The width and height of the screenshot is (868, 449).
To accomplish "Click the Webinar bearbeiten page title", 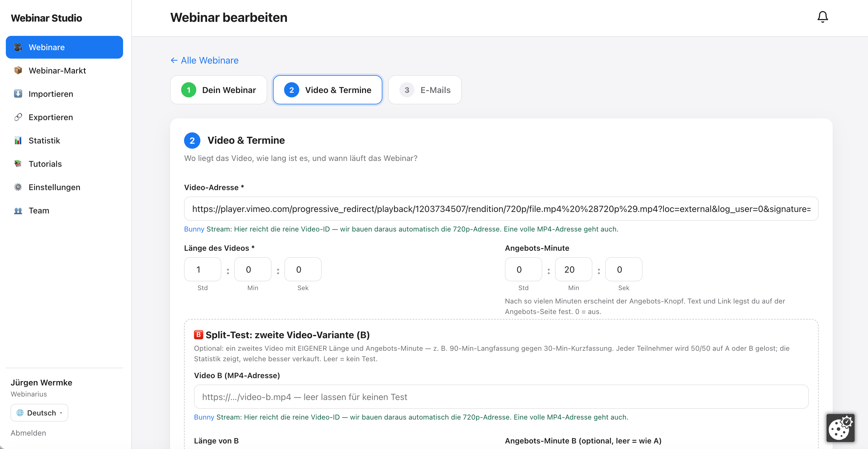I will pyautogui.click(x=229, y=17).
